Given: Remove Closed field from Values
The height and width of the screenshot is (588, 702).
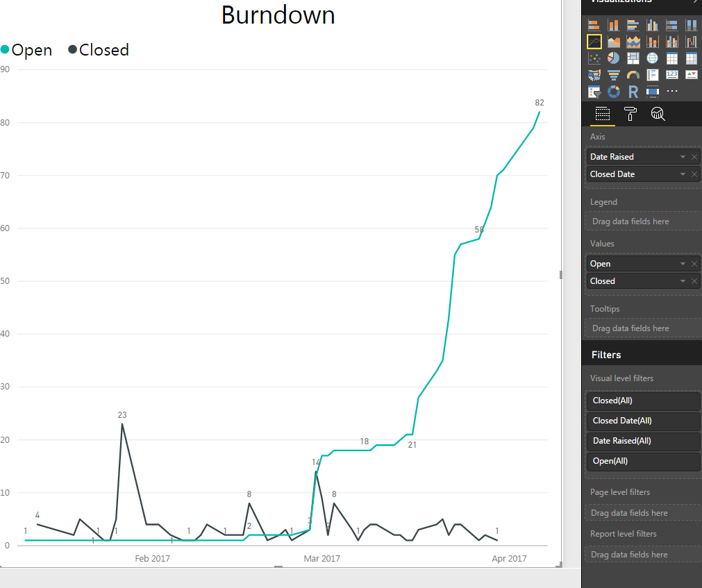Looking at the screenshot, I should [x=694, y=281].
